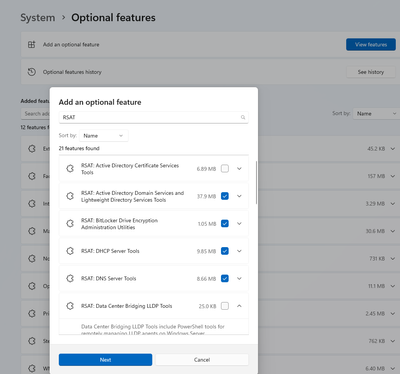Click the '6.89 MB' size value
400x374 pixels.
[206, 169]
